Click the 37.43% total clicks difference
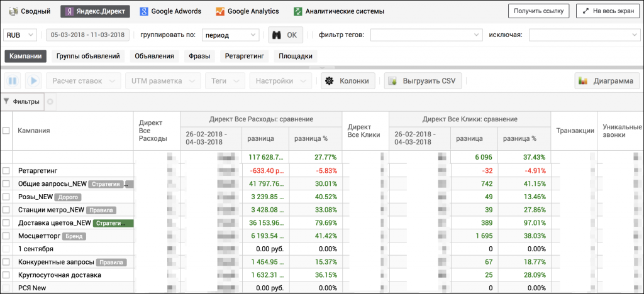 (x=533, y=158)
